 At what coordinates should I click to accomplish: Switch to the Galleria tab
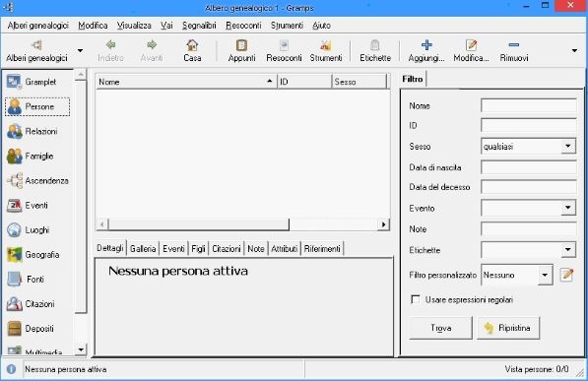143,249
